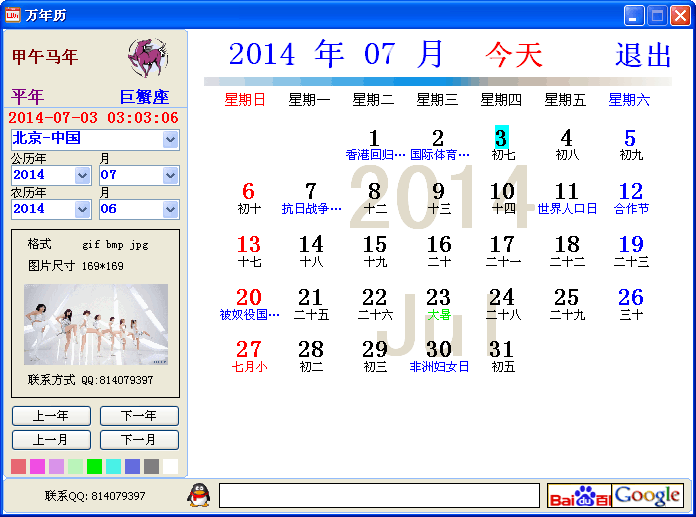The height and width of the screenshot is (517, 696).
Task: Pick the cyan color swatch
Action: pos(114,466)
